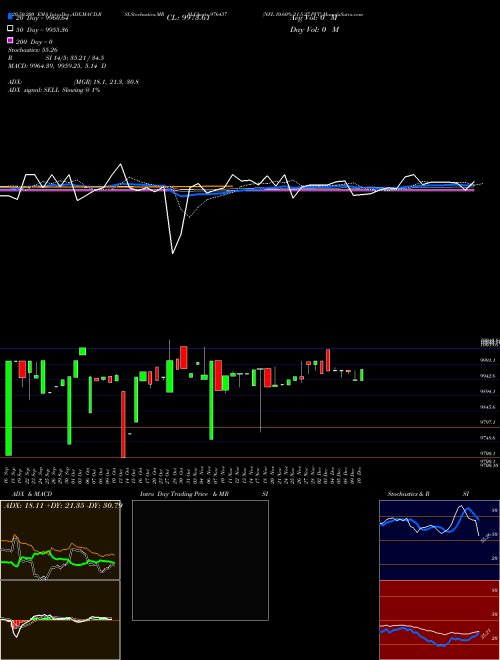Click the 'Day Vol: 0 M' text
The image size is (500, 660).
314,29
